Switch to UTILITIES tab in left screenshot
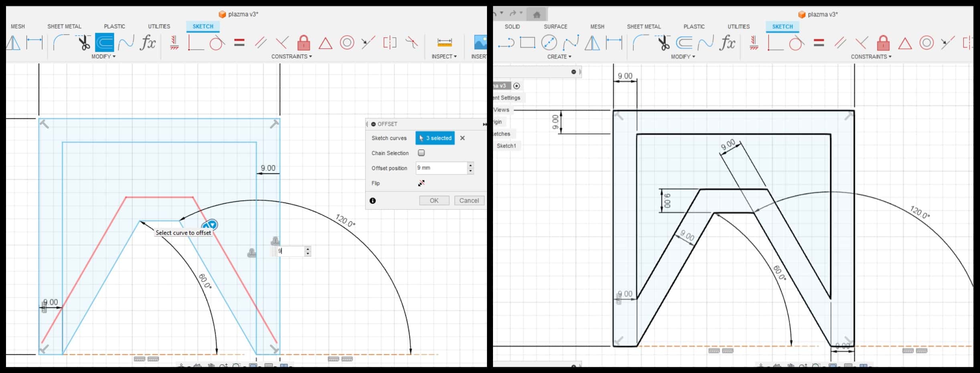The width and height of the screenshot is (980, 373). [x=159, y=26]
